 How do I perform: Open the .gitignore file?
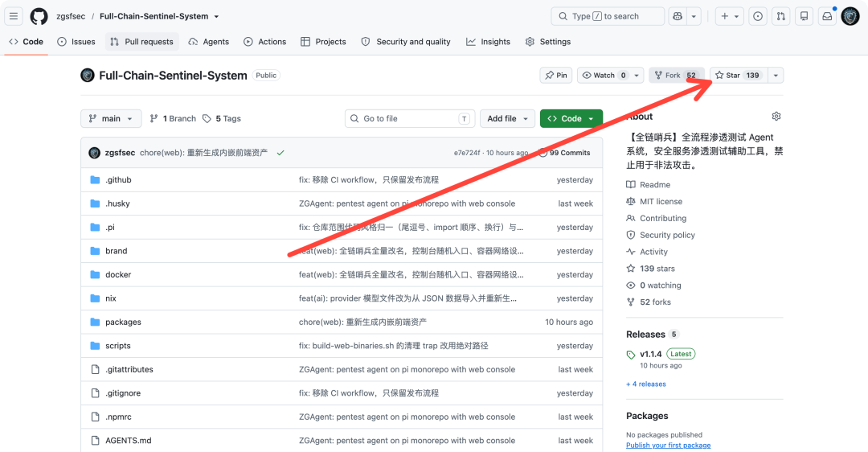123,393
